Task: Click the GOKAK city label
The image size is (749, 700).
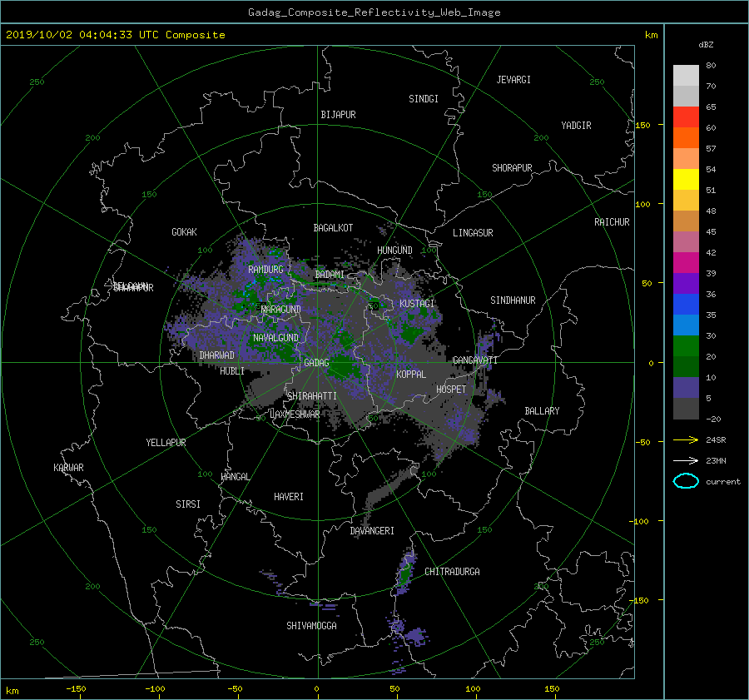Action: pyautogui.click(x=185, y=231)
